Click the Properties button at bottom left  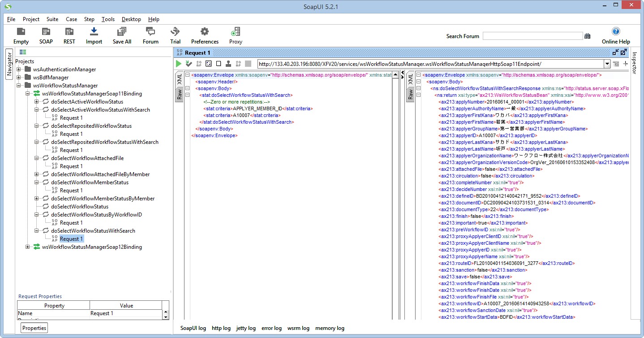[x=34, y=328]
